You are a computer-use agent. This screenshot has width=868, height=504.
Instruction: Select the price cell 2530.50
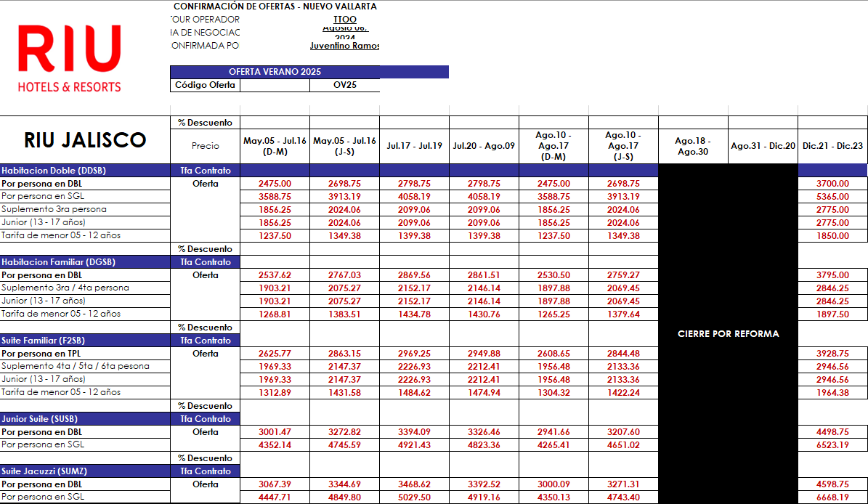[553, 275]
